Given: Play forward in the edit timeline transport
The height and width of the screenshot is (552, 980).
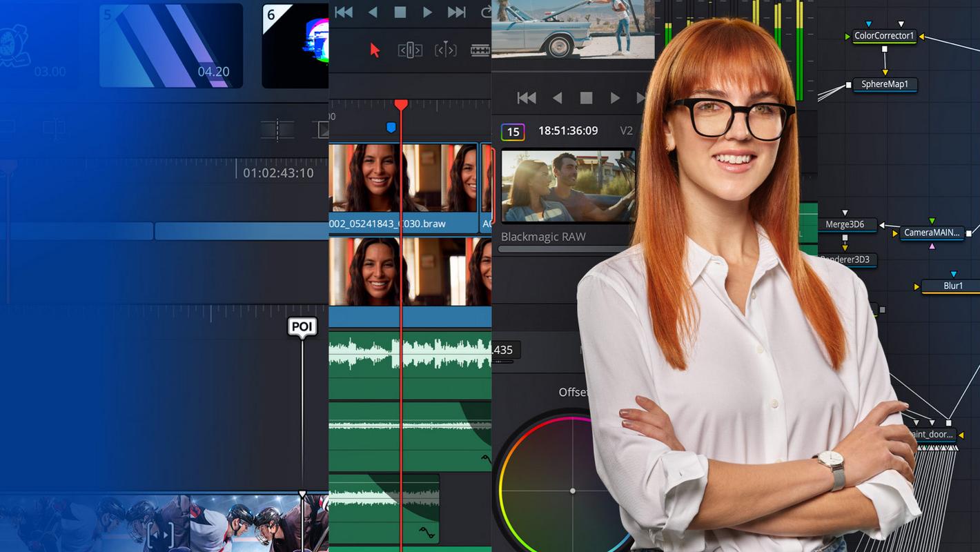Looking at the screenshot, I should pos(427,12).
